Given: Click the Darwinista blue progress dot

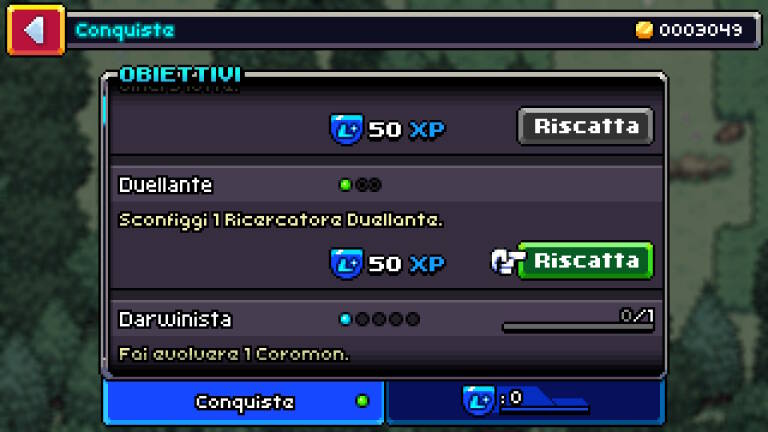Looking at the screenshot, I should click(345, 319).
